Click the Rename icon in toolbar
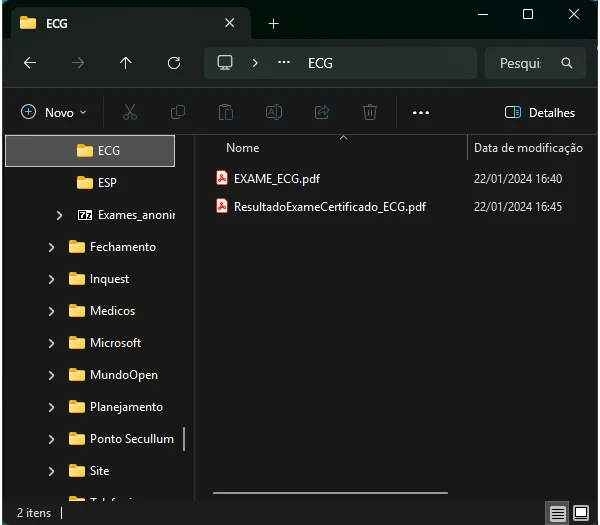 coord(274,112)
